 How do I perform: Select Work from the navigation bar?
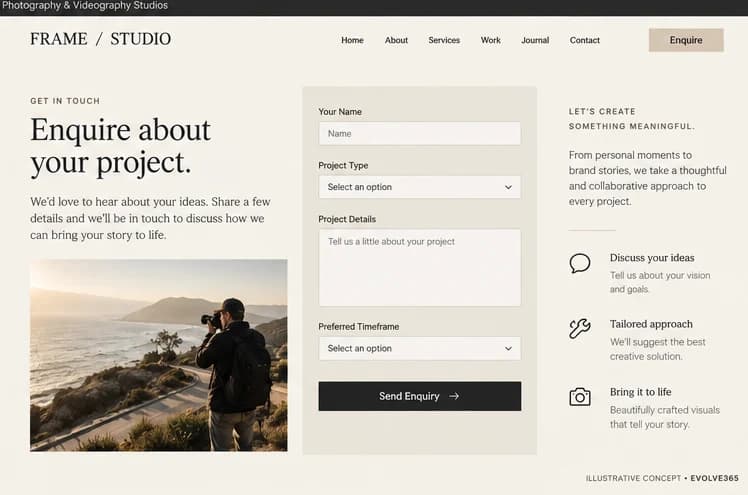point(490,40)
